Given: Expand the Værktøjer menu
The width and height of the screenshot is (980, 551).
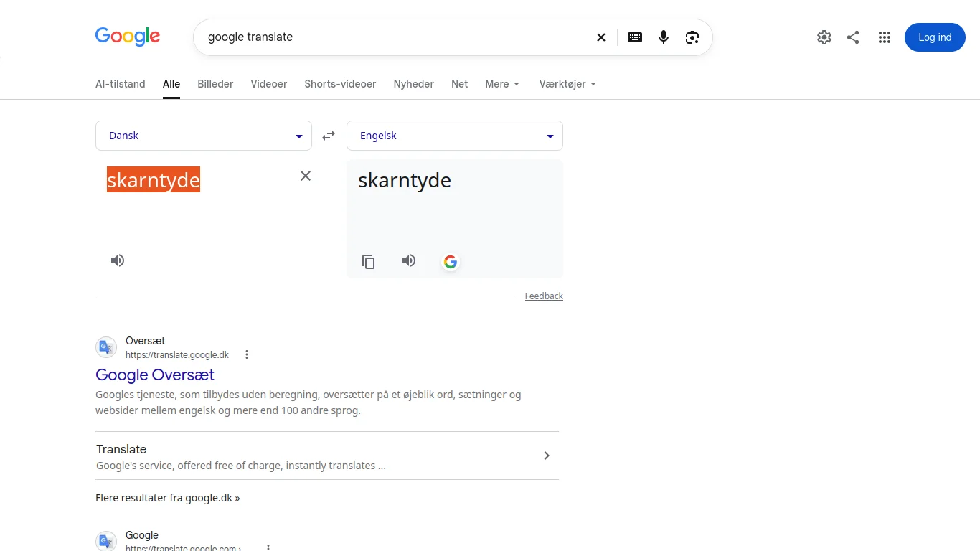Looking at the screenshot, I should coord(567,84).
